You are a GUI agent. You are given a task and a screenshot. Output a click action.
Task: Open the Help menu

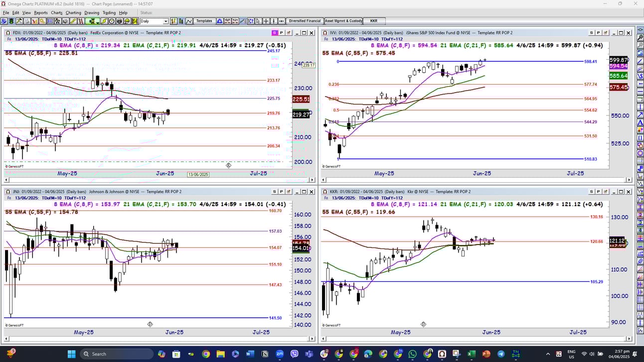123,12
